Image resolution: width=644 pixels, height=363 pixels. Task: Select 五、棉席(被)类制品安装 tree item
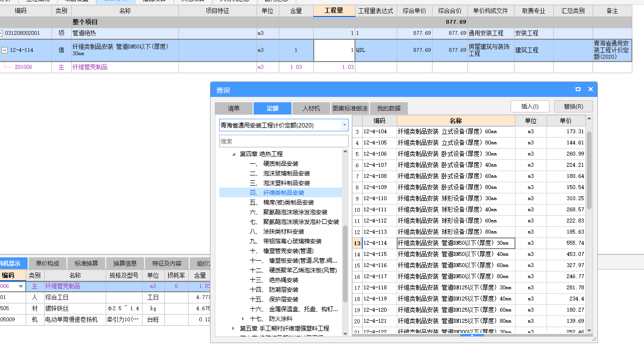pos(282,203)
